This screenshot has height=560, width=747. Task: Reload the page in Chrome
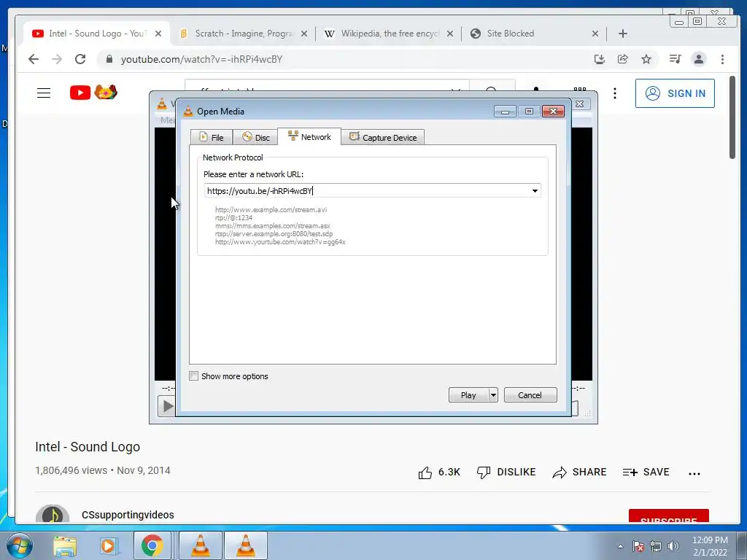(x=80, y=59)
